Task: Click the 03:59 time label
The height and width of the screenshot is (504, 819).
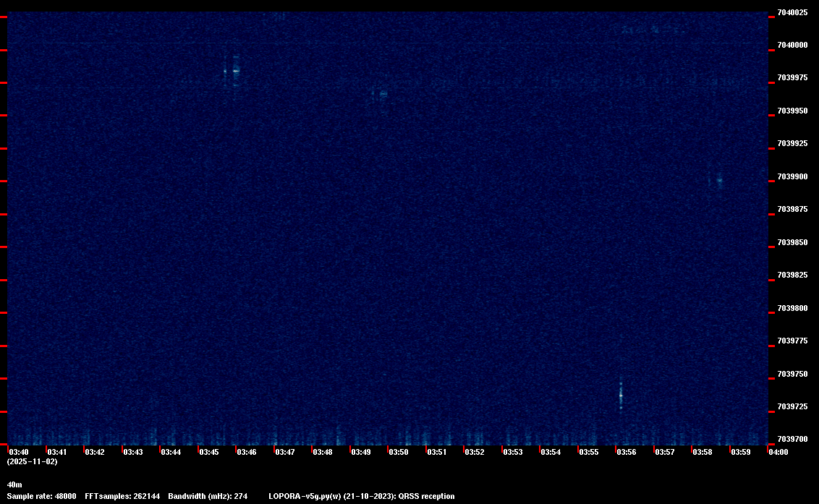Action: tap(741, 452)
